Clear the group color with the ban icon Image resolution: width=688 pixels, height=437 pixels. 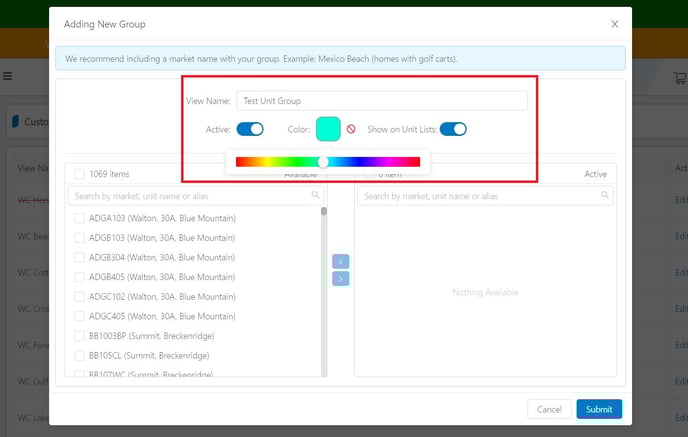click(x=351, y=129)
